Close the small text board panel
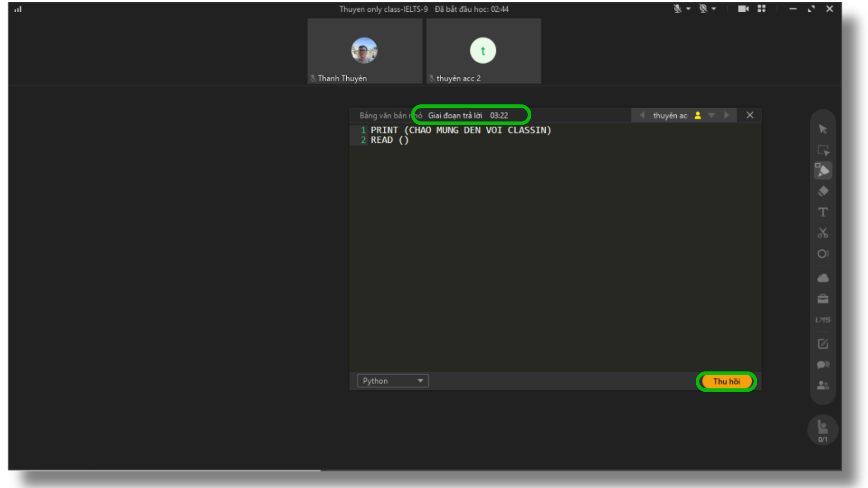This screenshot has width=868, height=488. pos(750,115)
